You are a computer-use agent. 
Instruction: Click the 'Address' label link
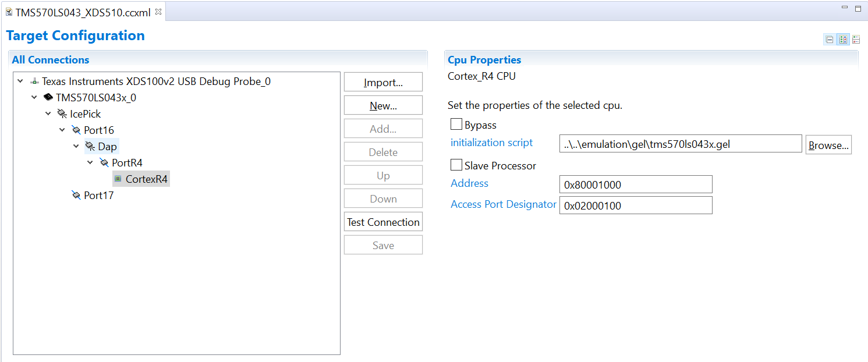click(470, 183)
